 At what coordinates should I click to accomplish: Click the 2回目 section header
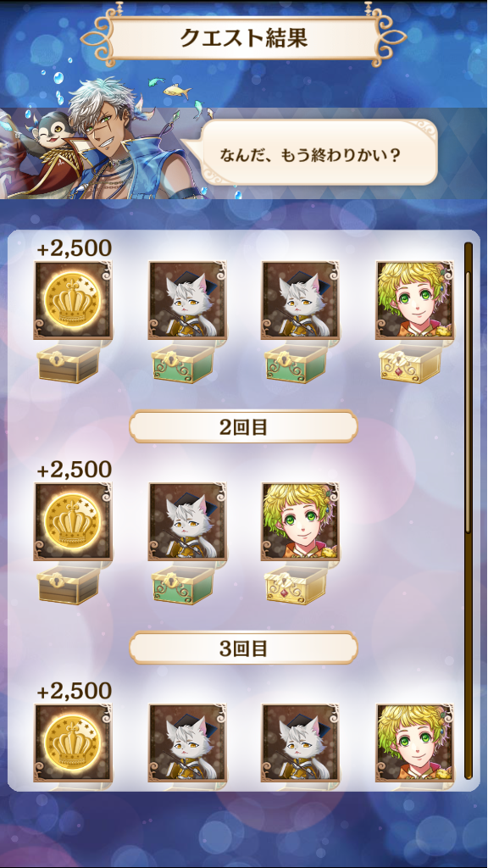pos(243,427)
